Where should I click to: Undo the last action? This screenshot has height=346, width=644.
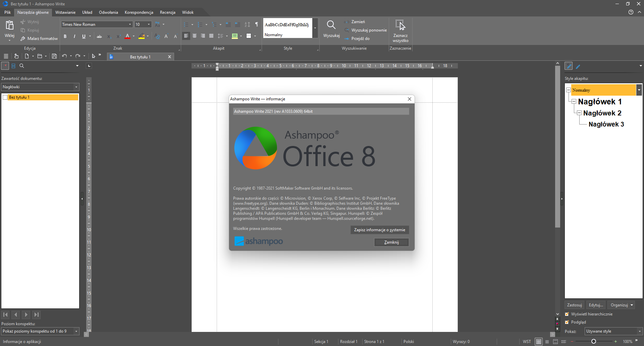(x=64, y=56)
